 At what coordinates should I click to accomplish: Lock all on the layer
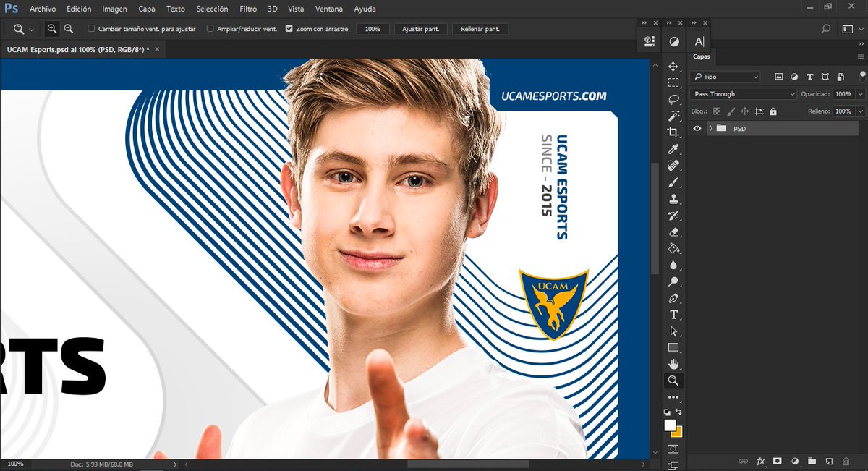click(773, 111)
